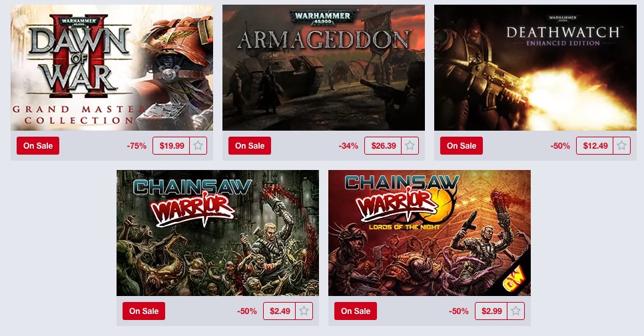Click On Sale badge under Deathwatch
This screenshot has width=644, height=336.
(462, 145)
